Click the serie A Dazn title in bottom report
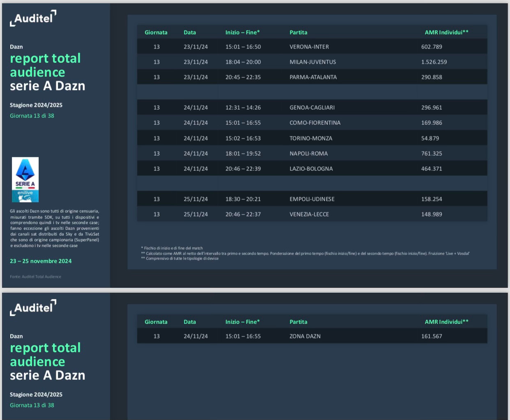This screenshot has height=420, width=510. pyautogui.click(x=48, y=375)
